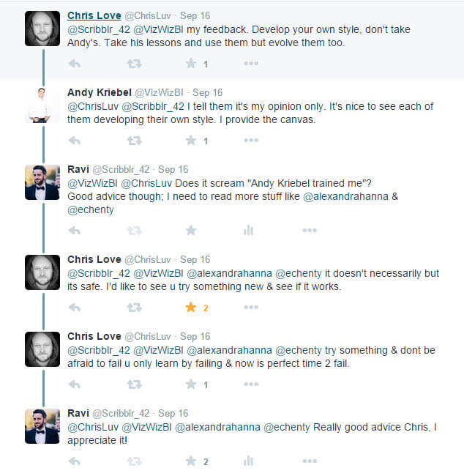Reply to Andy Kriebel's tweet

[x=74, y=141]
